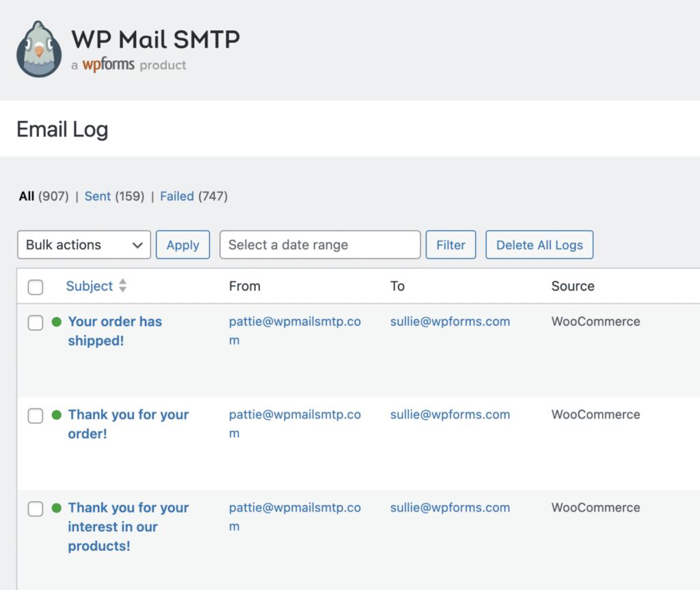Click the To column header
Screen dimensions: 700x590
pyautogui.click(x=397, y=286)
